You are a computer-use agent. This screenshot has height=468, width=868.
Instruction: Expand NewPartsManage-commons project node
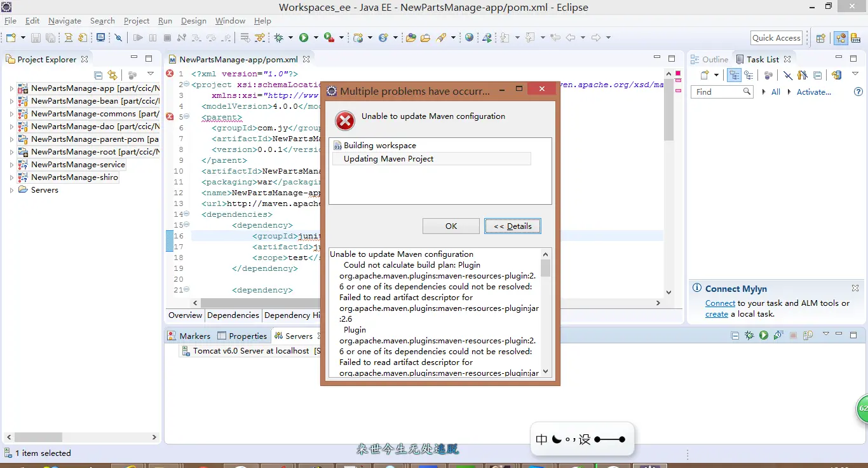click(11, 114)
